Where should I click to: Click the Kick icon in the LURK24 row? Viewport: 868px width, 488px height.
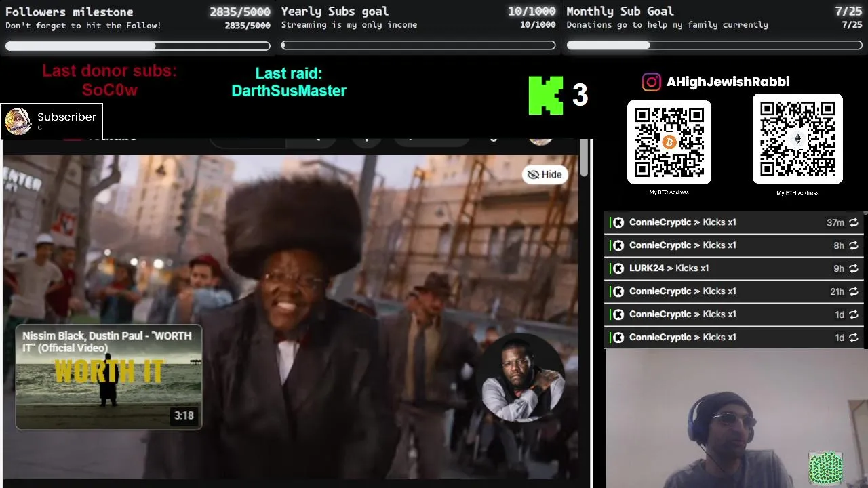pyautogui.click(x=618, y=268)
